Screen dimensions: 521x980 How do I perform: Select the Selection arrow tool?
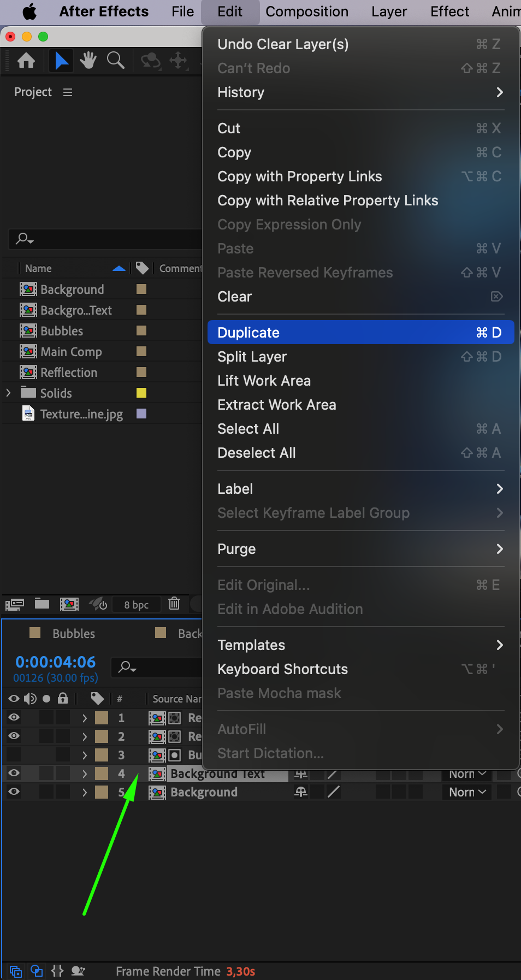(61, 61)
